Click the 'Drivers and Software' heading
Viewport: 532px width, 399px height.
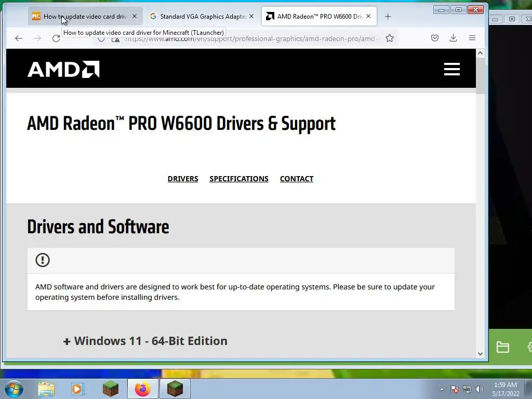point(98,227)
